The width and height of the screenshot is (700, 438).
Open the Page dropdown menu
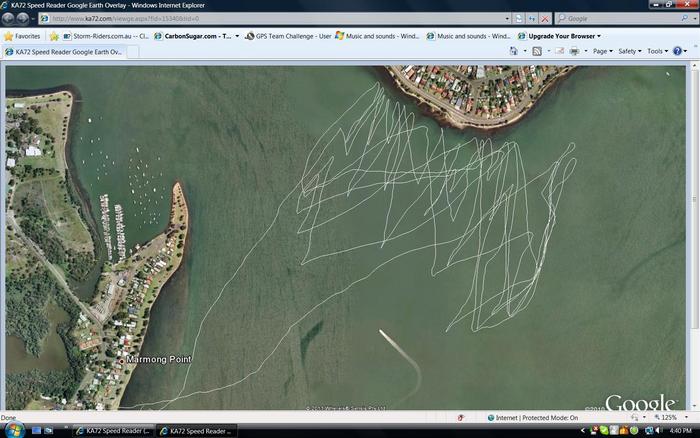click(x=602, y=51)
